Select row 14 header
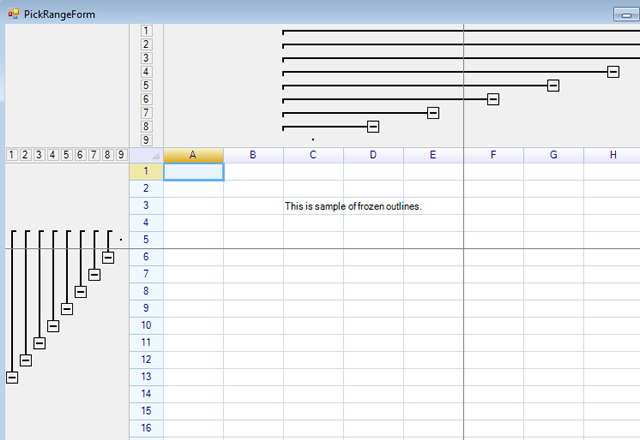Viewport: 640px width, 440px height. pos(147,394)
